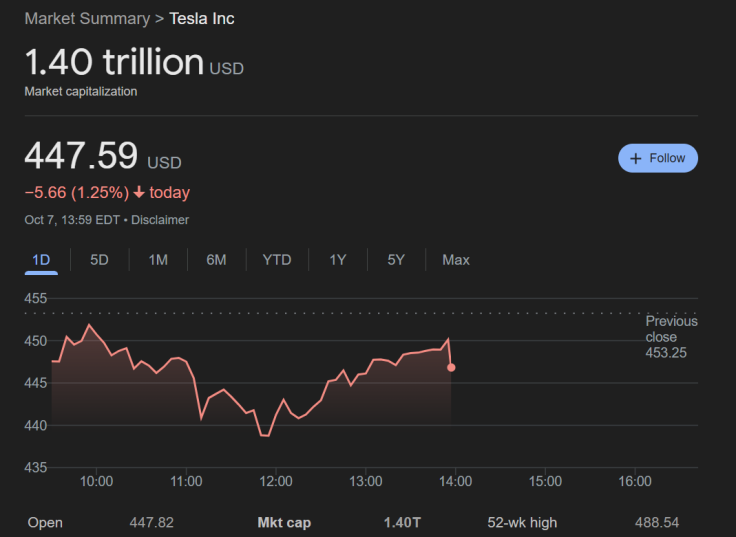Switch to the 5D chart tab
This screenshot has width=736, height=537.
99,260
